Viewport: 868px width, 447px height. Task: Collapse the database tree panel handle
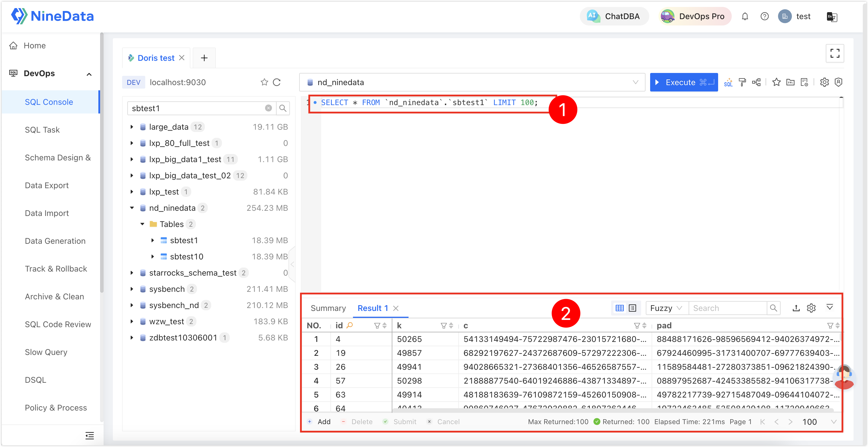point(292,264)
